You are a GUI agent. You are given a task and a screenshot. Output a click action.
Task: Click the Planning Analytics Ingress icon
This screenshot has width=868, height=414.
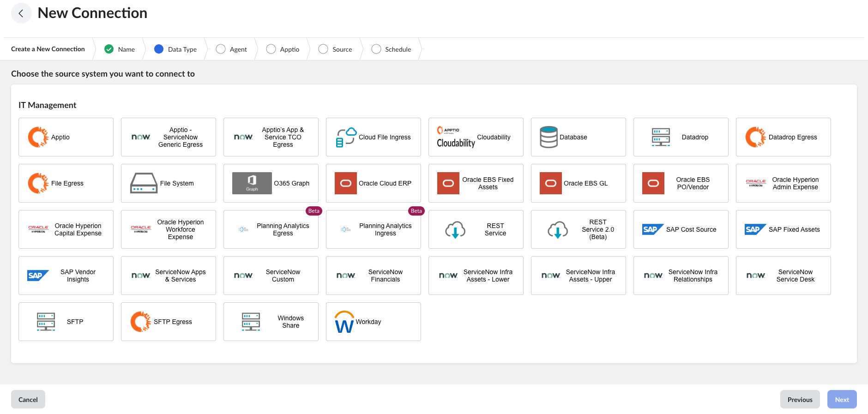(x=346, y=229)
